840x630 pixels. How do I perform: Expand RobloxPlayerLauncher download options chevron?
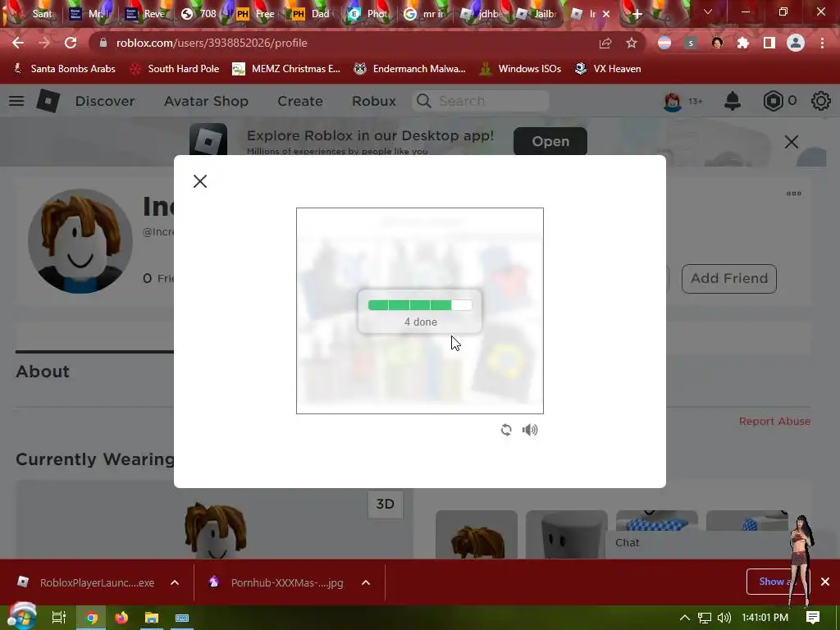(175, 582)
